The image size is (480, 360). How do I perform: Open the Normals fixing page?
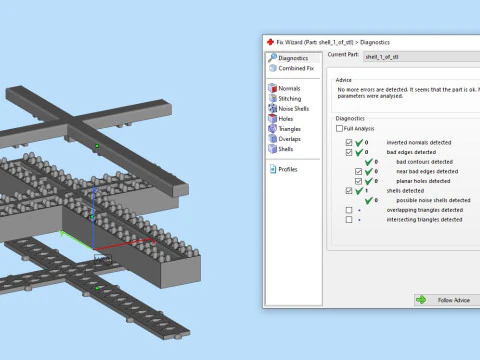tap(289, 88)
